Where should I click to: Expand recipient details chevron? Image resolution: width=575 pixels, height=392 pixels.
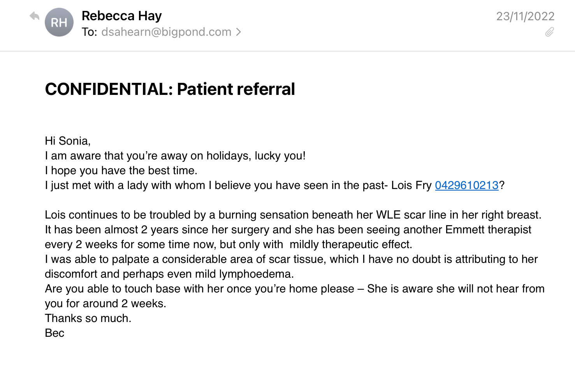(239, 32)
